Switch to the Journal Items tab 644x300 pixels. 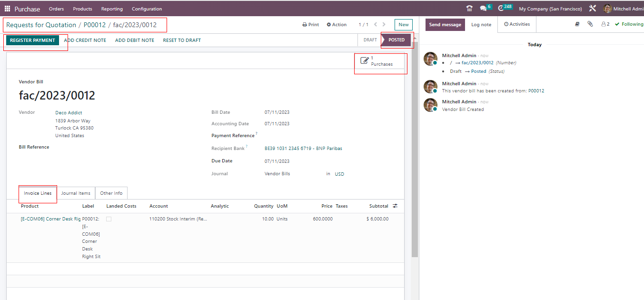coord(76,193)
